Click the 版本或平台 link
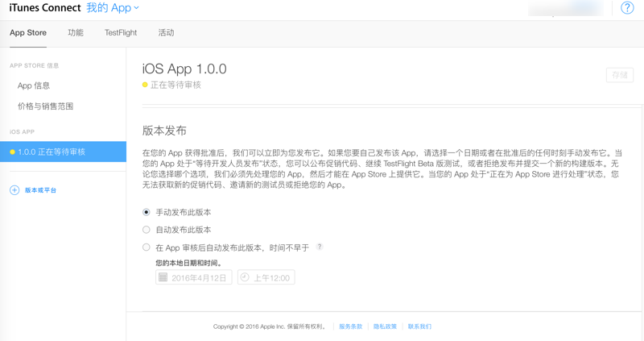Screen dimensions: 644x341 41,190
